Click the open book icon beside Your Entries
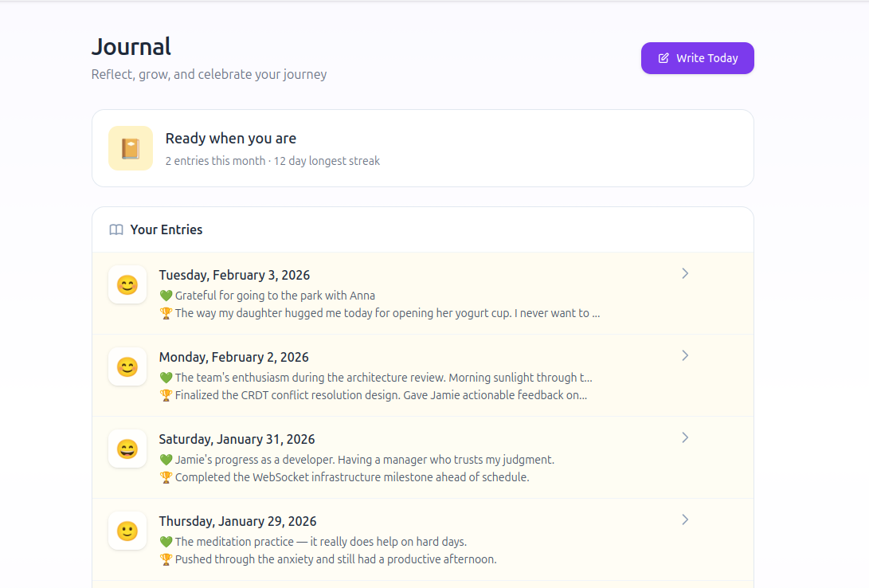869x588 pixels. point(116,229)
